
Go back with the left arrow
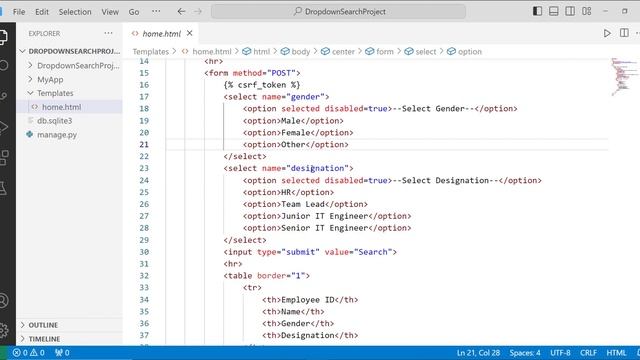pos(181,11)
